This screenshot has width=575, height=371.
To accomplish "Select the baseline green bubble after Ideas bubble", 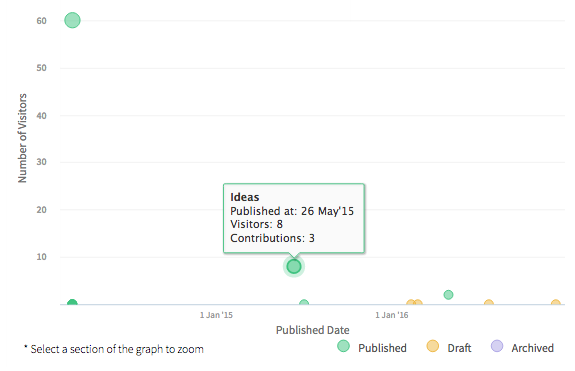I will click(304, 303).
